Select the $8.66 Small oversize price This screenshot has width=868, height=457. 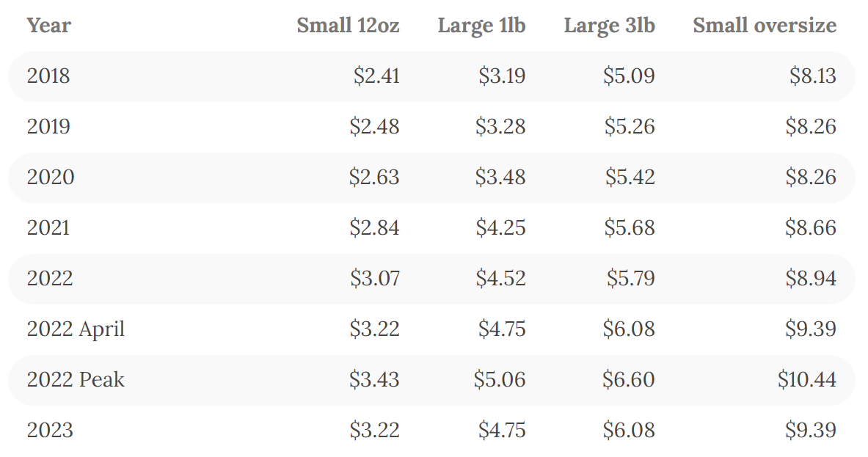(x=811, y=228)
